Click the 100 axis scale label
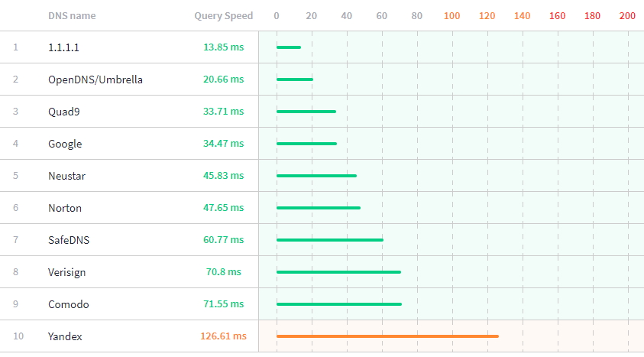 452,15
